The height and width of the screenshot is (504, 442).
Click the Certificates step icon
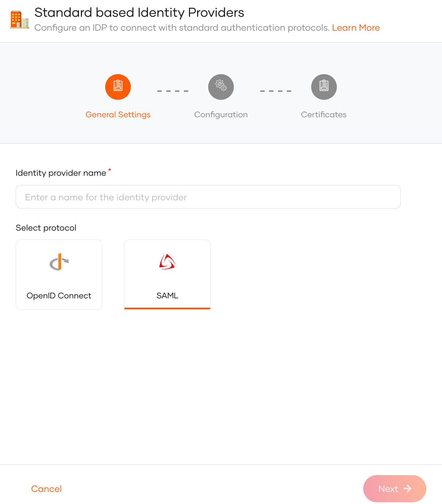click(324, 87)
